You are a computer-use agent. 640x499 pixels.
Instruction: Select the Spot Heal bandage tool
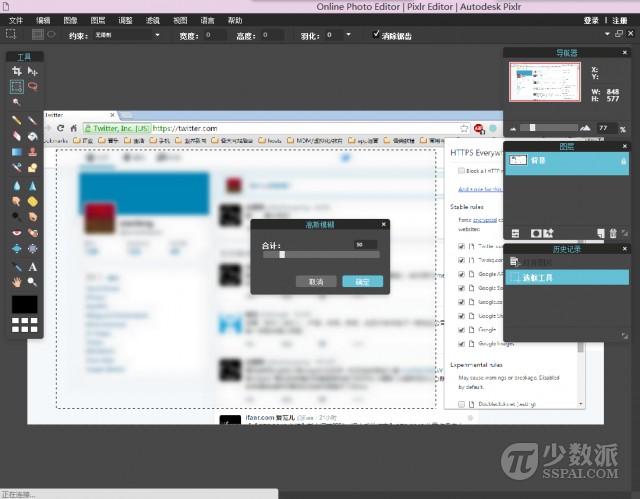coord(32,233)
